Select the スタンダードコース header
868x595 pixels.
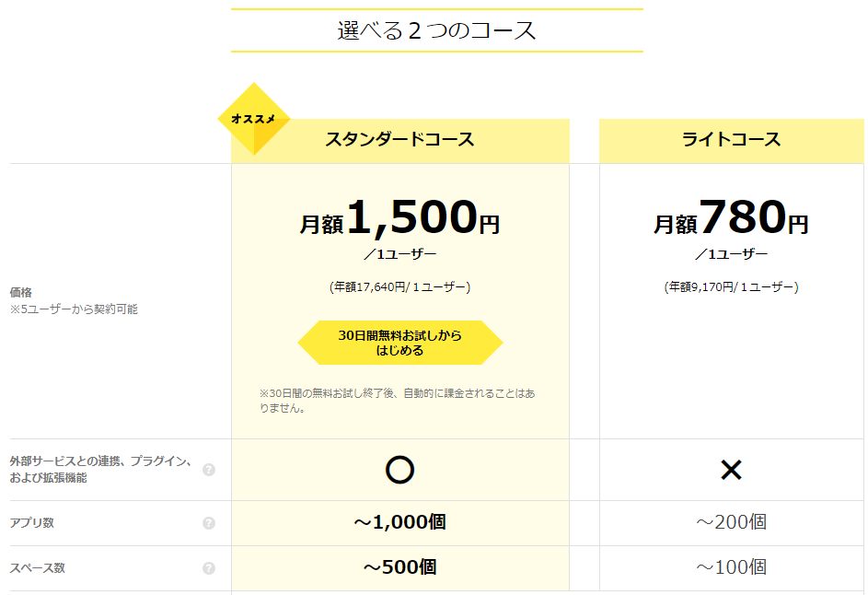click(x=399, y=140)
